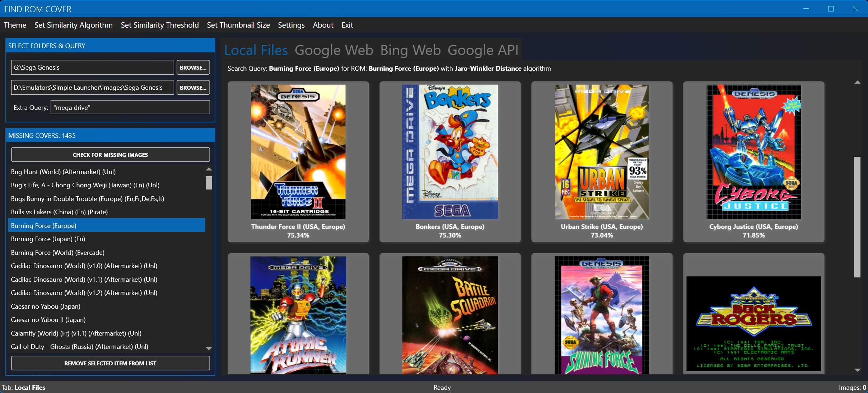Click thumbnail results scroll-down arrow
868x393 pixels.
point(857,370)
